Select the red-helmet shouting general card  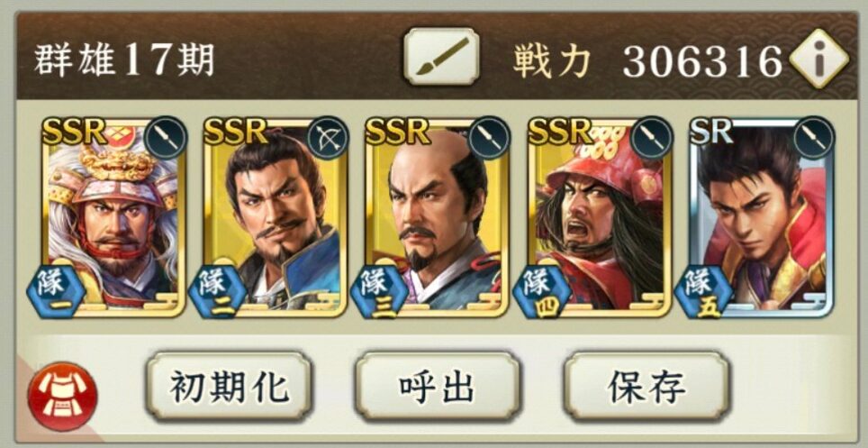point(600,217)
